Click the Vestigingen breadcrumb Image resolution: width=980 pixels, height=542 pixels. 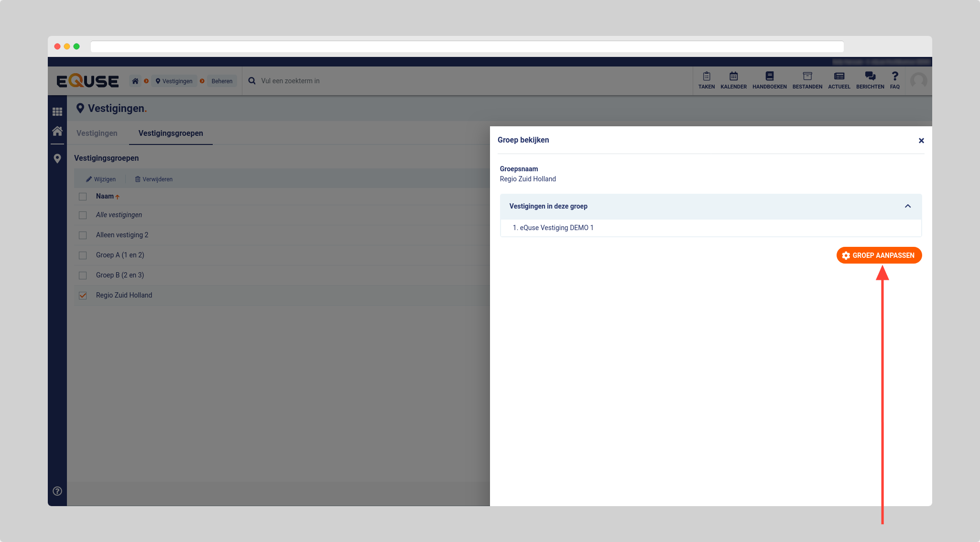174,81
